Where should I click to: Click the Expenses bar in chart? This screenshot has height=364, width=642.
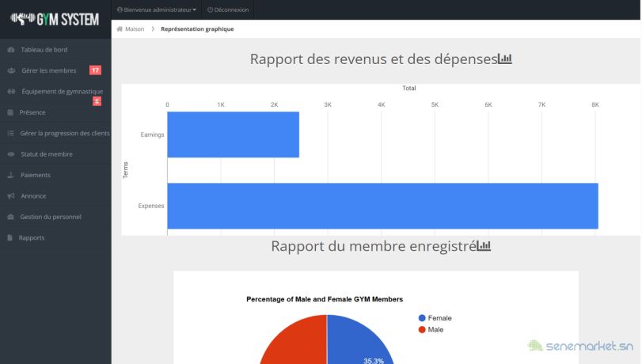click(383, 206)
